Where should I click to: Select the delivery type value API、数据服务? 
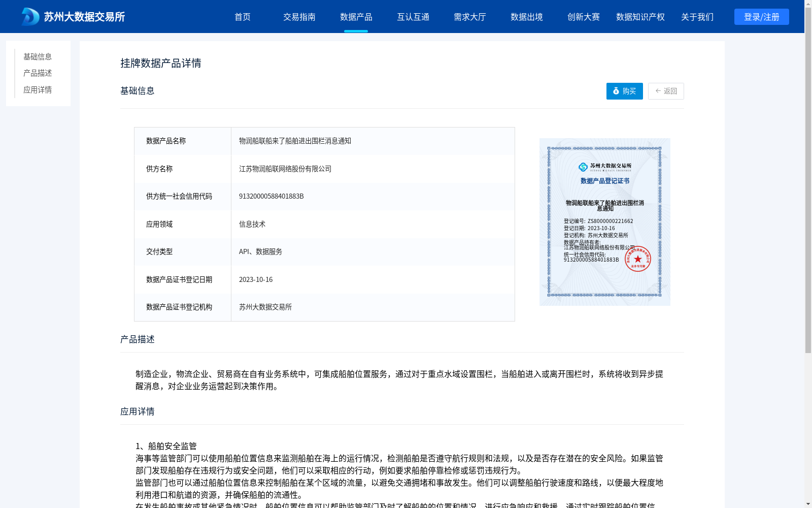(260, 251)
